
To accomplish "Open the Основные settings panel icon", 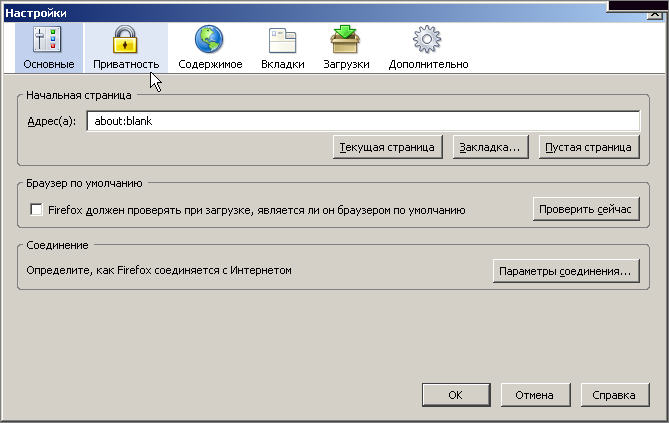I will coord(49,48).
